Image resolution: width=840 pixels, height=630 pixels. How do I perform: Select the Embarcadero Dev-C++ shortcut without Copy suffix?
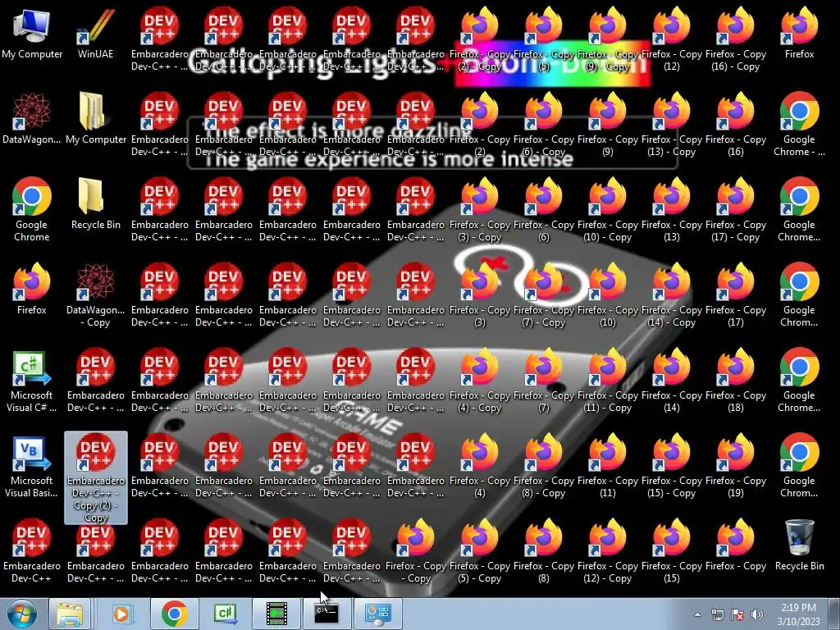click(32, 550)
